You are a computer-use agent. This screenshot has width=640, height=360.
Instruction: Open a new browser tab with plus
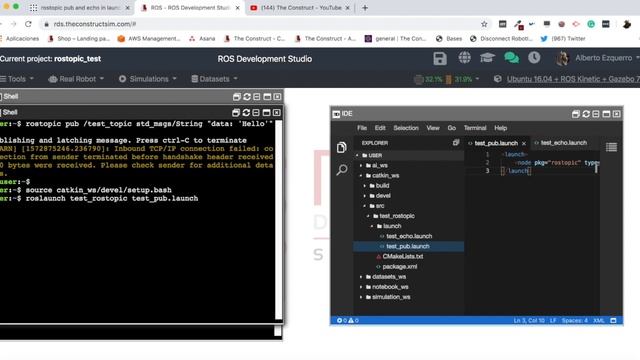pos(365,8)
